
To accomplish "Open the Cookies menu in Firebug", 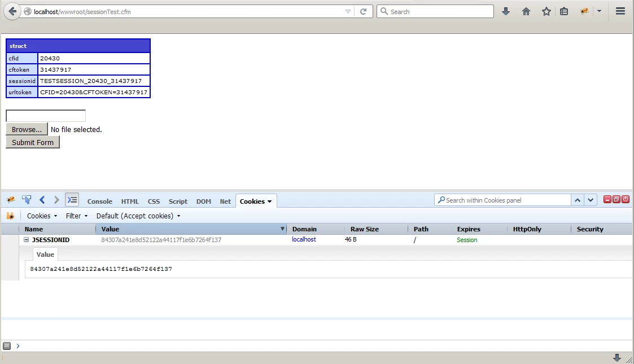I will coord(42,216).
